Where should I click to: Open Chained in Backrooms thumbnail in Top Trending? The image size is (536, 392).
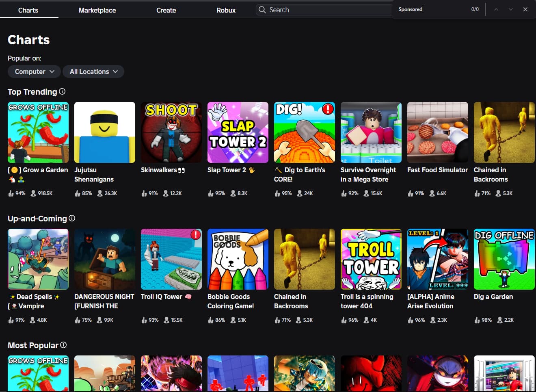coord(504,132)
